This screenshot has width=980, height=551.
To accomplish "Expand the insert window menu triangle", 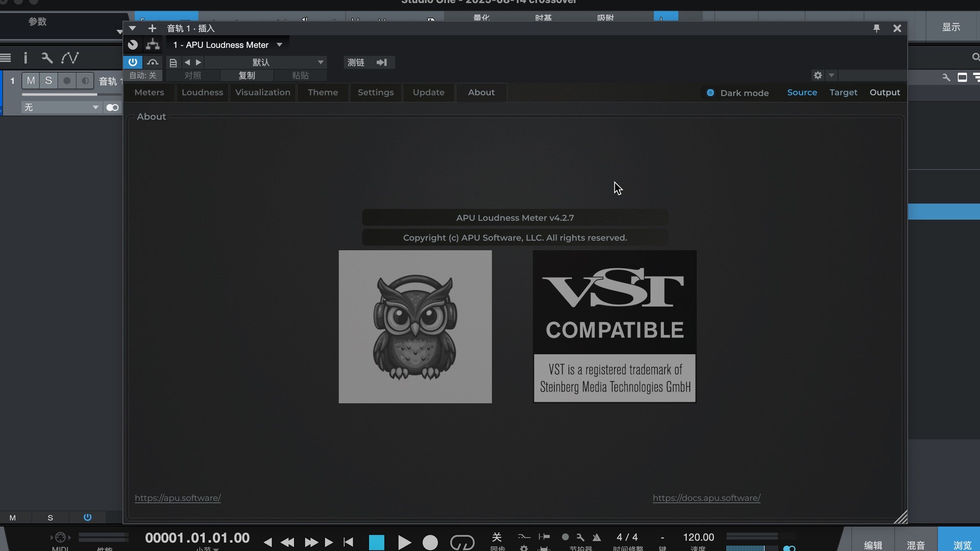I will tap(132, 29).
